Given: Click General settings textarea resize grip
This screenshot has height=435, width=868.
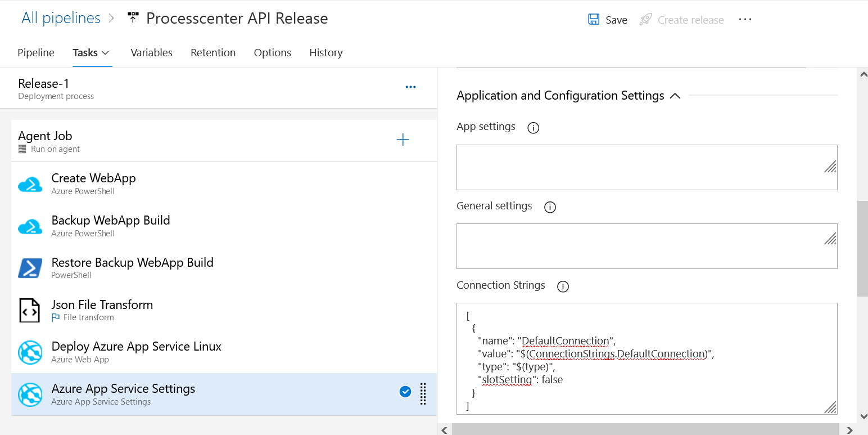Looking at the screenshot, I should coord(830,239).
